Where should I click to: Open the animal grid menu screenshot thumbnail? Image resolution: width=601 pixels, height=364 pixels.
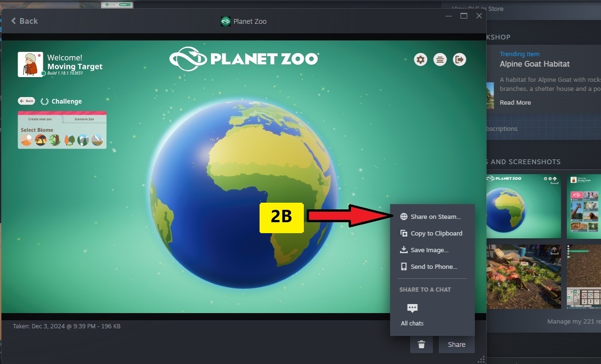click(x=584, y=206)
